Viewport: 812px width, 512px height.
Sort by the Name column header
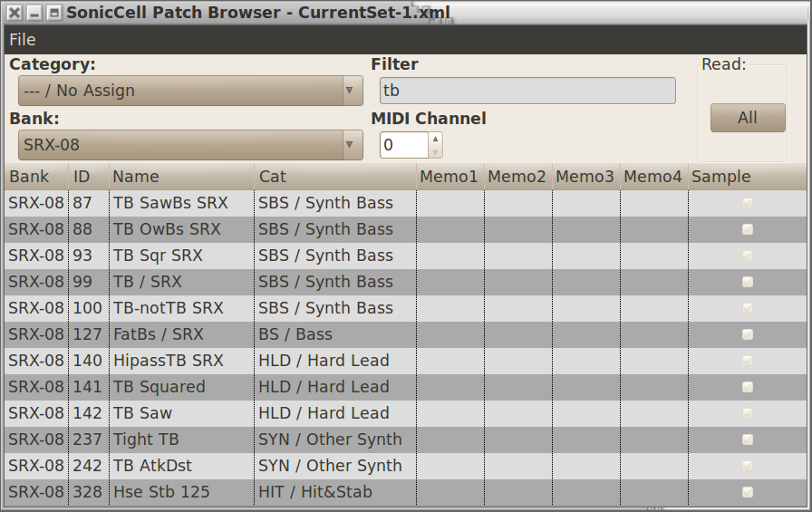[x=181, y=177]
